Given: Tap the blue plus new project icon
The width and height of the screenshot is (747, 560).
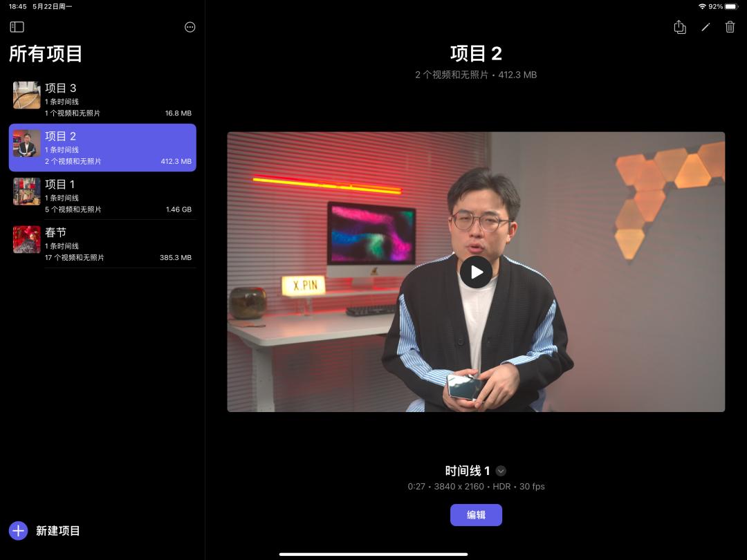Looking at the screenshot, I should pos(18,530).
